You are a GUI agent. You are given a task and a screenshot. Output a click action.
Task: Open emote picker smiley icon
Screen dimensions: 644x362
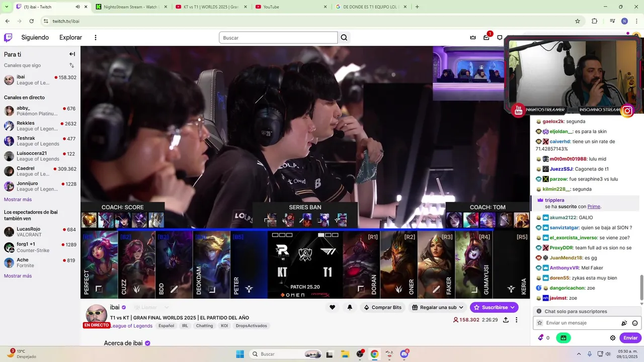tap(635, 323)
